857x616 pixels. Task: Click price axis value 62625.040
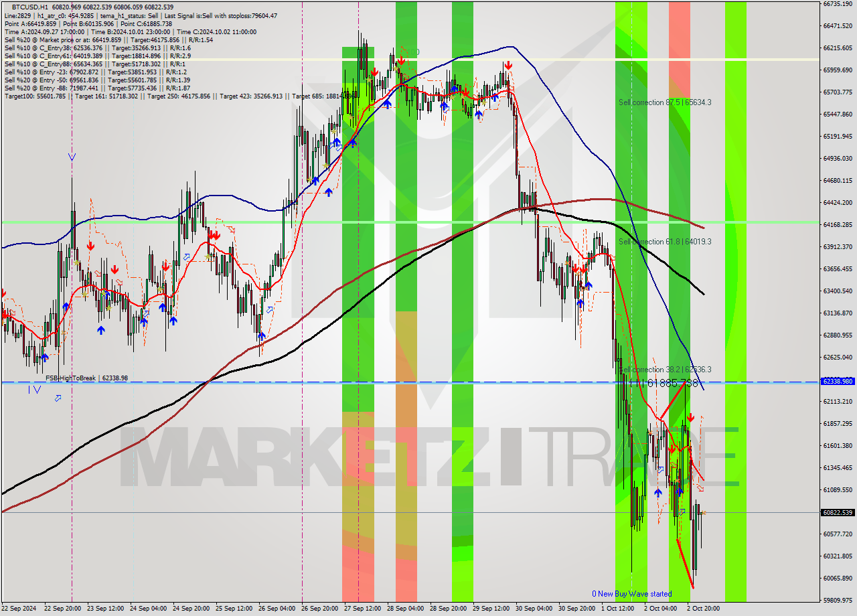837,358
